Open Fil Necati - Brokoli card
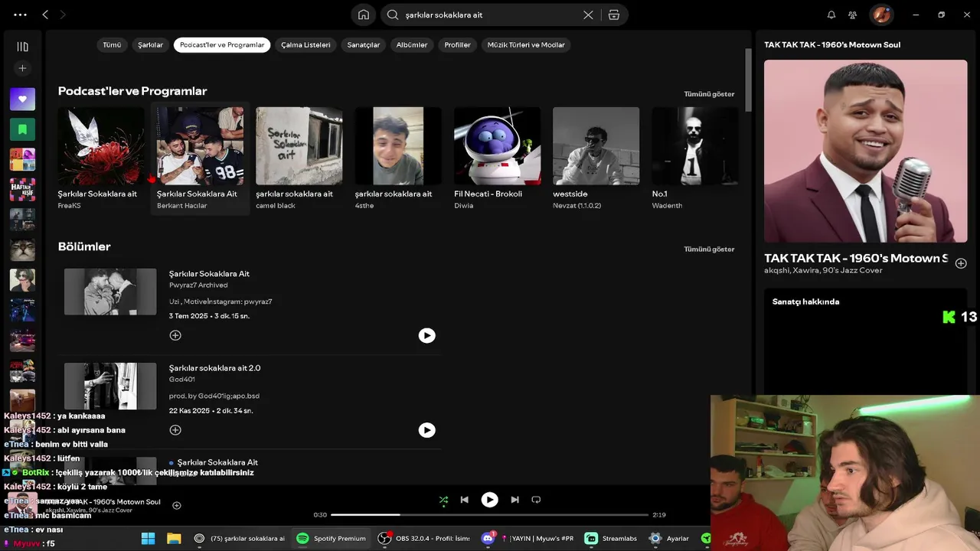This screenshot has width=980, height=551. [x=497, y=158]
